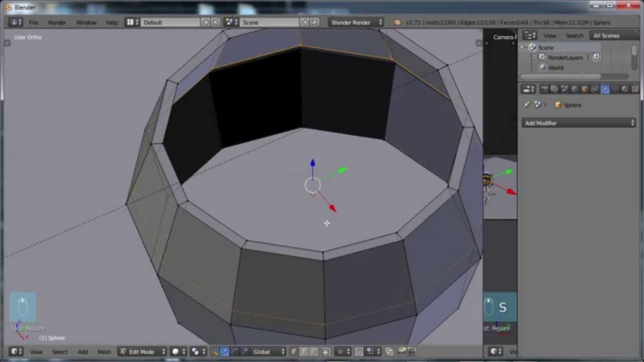This screenshot has height=362, width=644.
Task: Click the Blender logo icon in header
Action: point(397,23)
